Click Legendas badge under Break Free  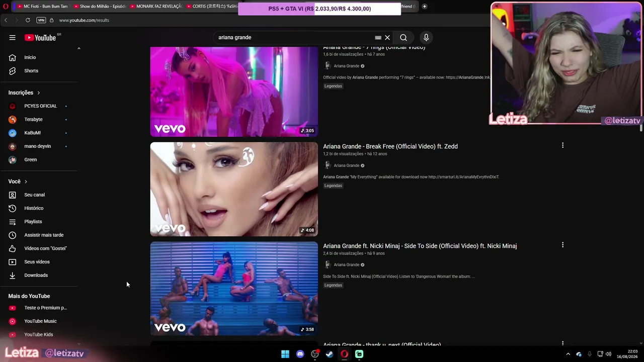(333, 186)
